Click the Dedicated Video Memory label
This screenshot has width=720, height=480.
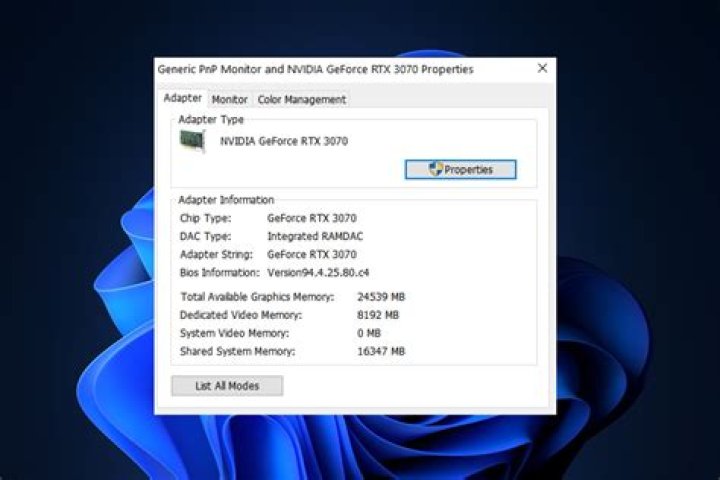(241, 315)
